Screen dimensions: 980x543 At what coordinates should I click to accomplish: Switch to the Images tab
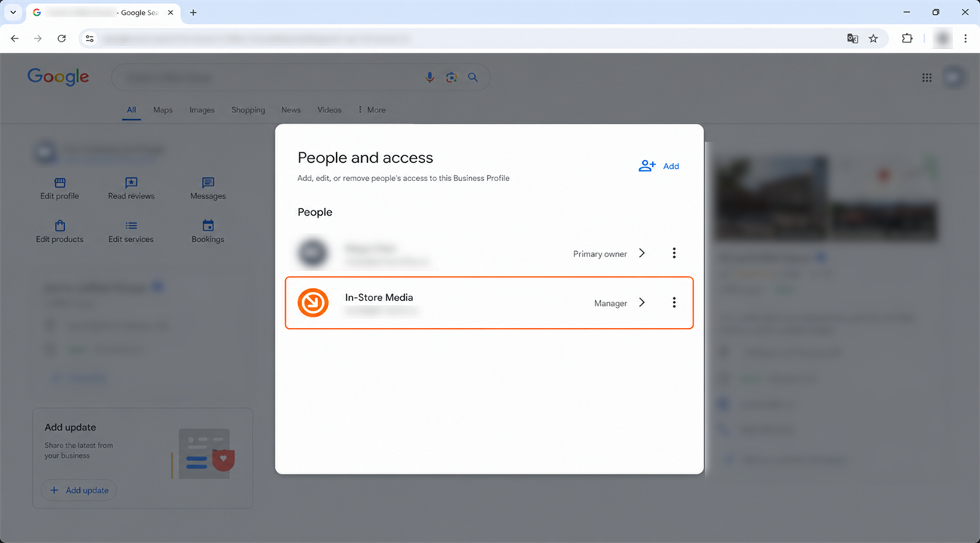(202, 110)
